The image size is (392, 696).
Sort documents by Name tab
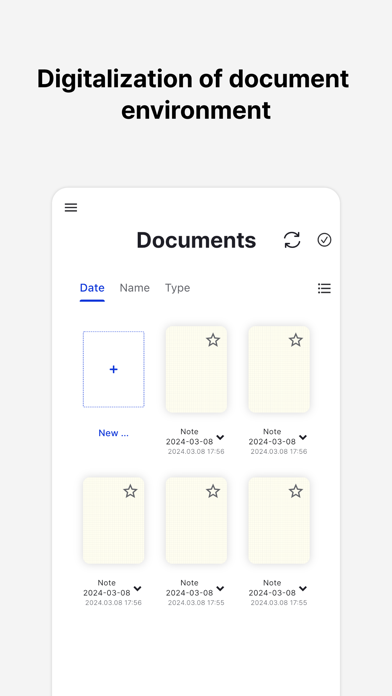coord(135,288)
